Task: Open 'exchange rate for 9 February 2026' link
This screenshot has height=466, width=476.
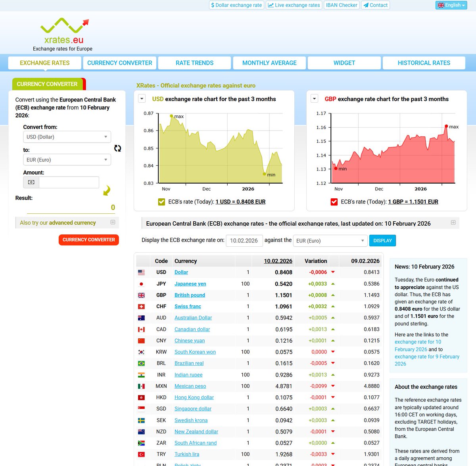Action: 427,360
